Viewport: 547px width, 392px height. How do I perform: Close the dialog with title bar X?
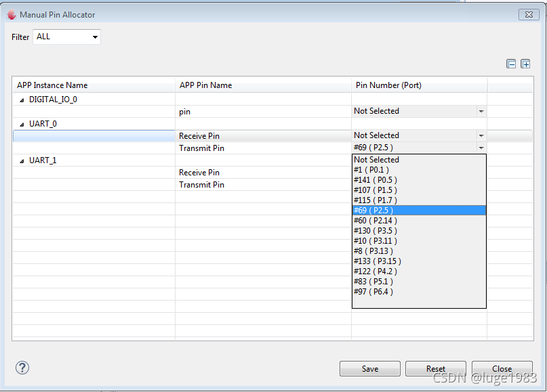pyautogui.click(x=529, y=15)
